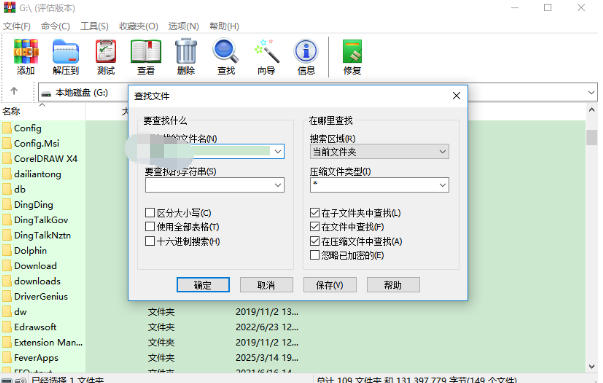603x383 pixels.
Task: Open the 文件(F) menu
Action: [x=17, y=26]
